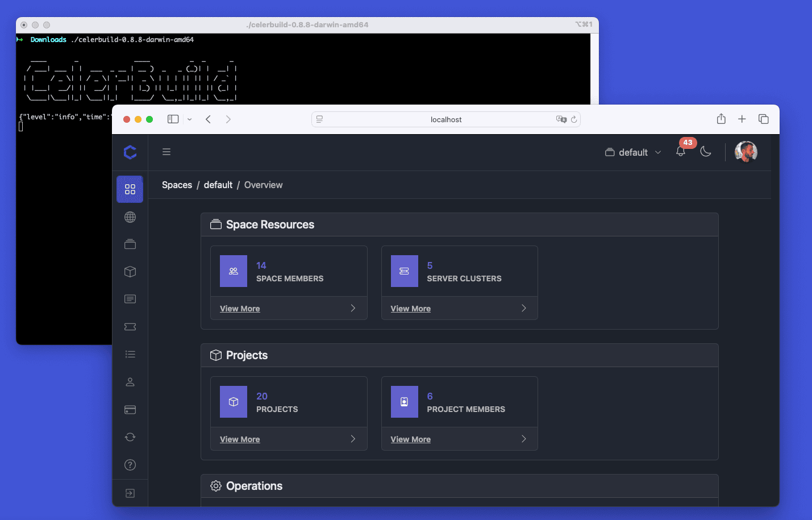Image resolution: width=812 pixels, height=520 pixels.
Task: Click the logout icon at the bottom of the sidebar
Action: coord(130,493)
